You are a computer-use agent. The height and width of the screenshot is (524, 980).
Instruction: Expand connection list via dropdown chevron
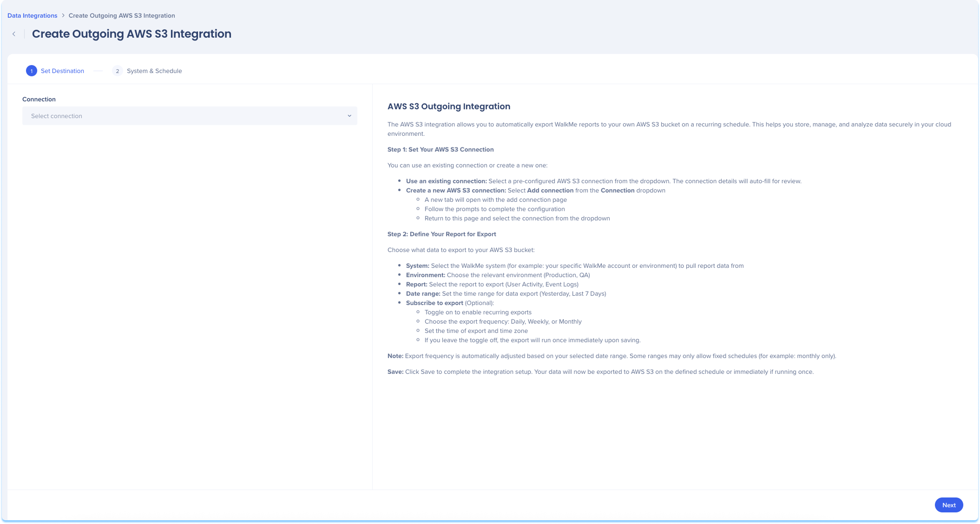coord(349,116)
